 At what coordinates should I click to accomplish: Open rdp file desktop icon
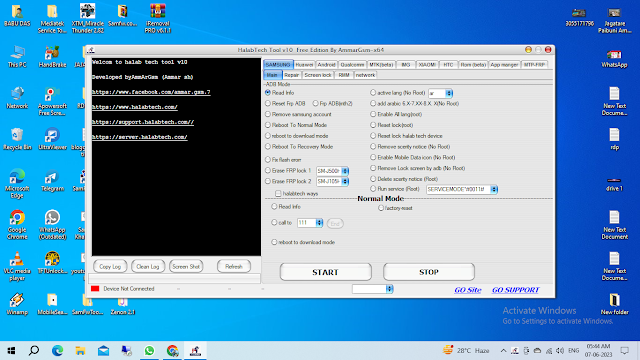pos(614,139)
